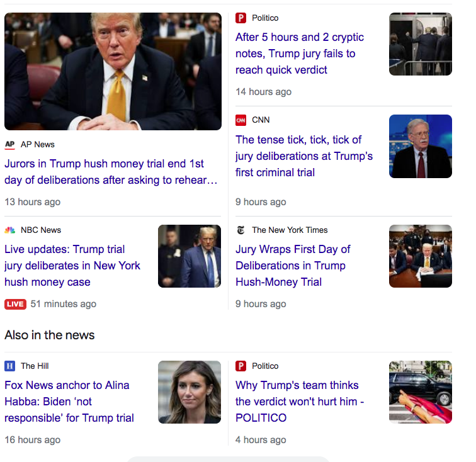Open "Why Trump's team thinks" Politico headline
Image resolution: width=476 pixels, height=462 pixels.
coord(300,402)
